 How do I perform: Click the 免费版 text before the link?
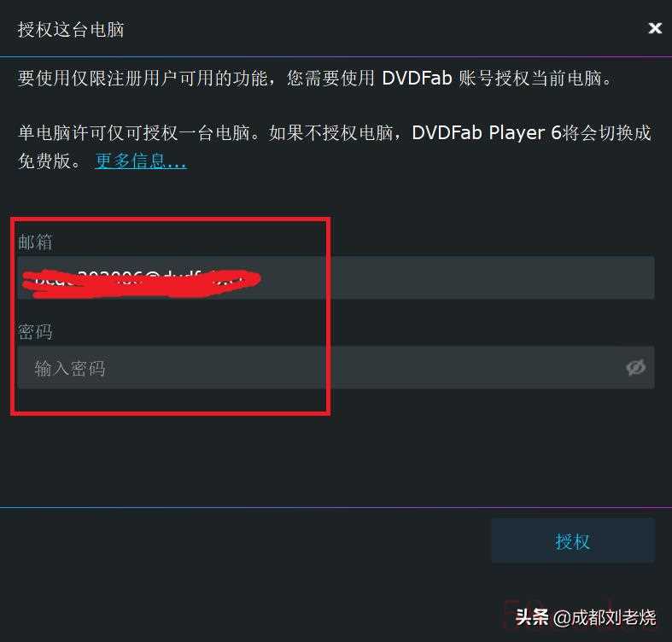pyautogui.click(x=44, y=161)
